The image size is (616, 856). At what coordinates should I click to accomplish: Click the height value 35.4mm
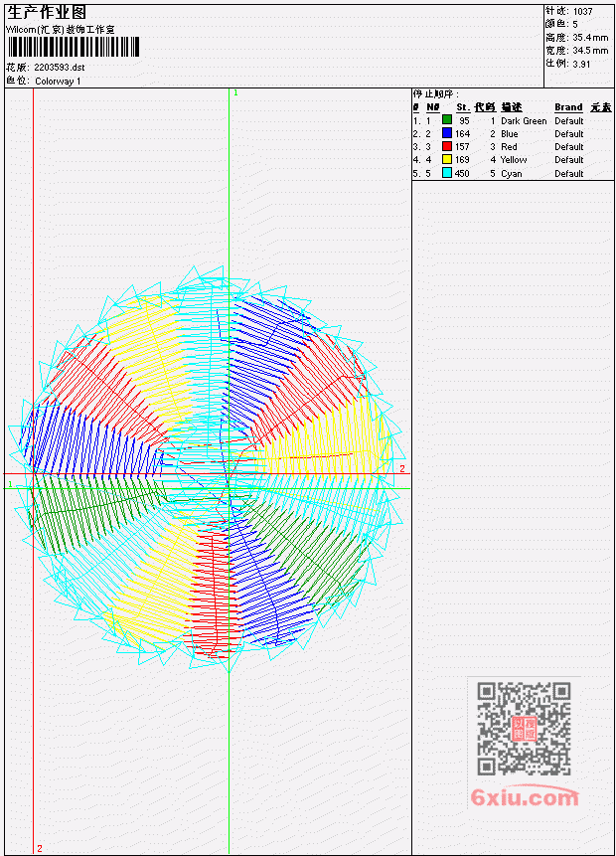coord(590,38)
